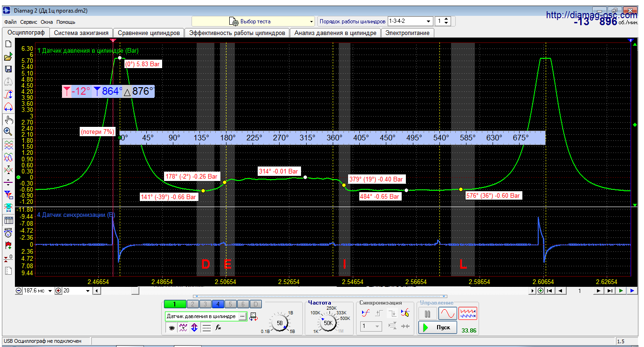Open the Файл menu

tap(10, 22)
